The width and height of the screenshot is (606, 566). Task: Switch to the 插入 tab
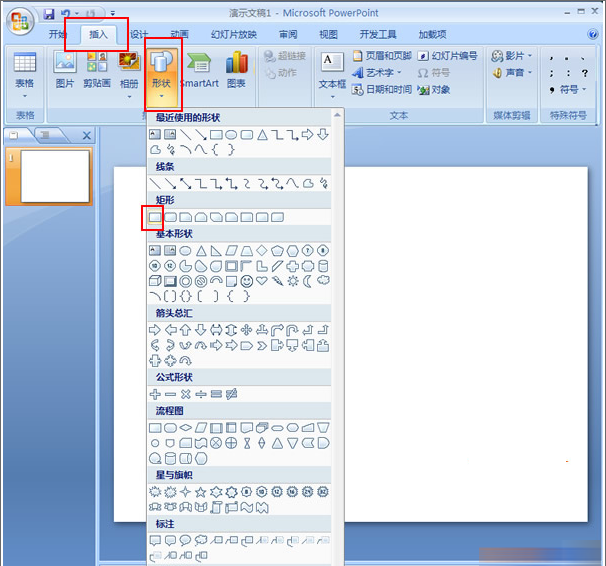[98, 34]
